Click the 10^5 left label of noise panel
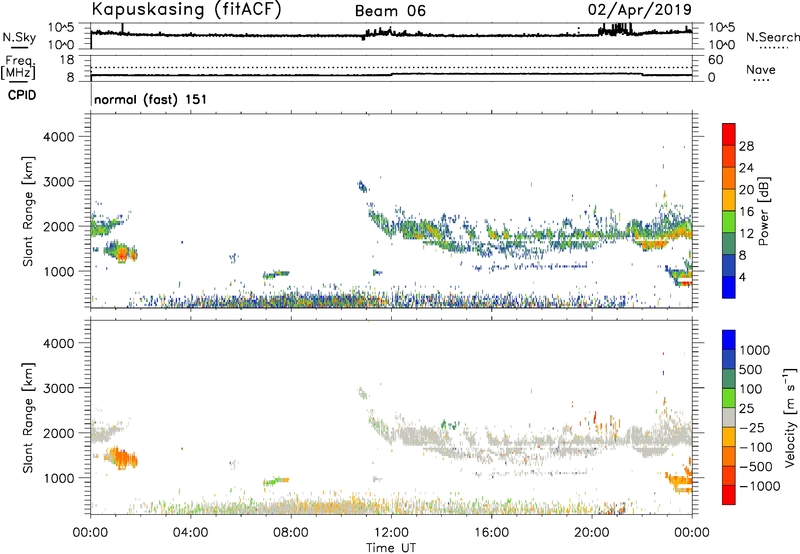The height and width of the screenshot is (554, 800). 61,27
